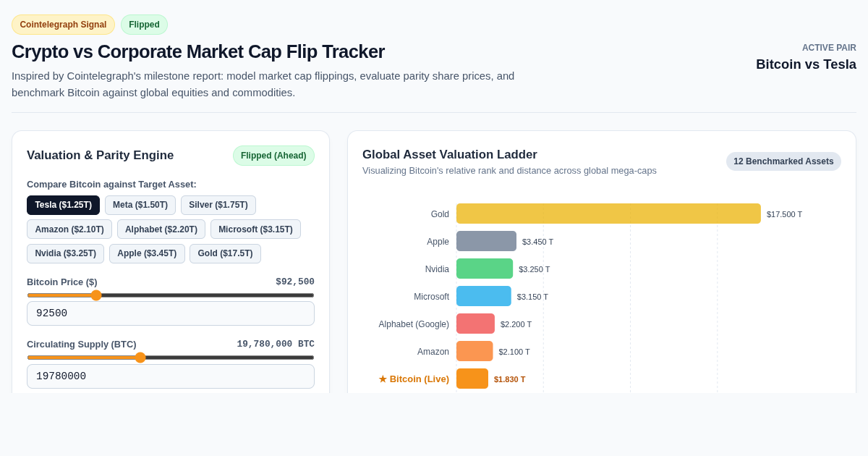Focus the Circulating Supply input field
This screenshot has width=868, height=456.
point(171,376)
